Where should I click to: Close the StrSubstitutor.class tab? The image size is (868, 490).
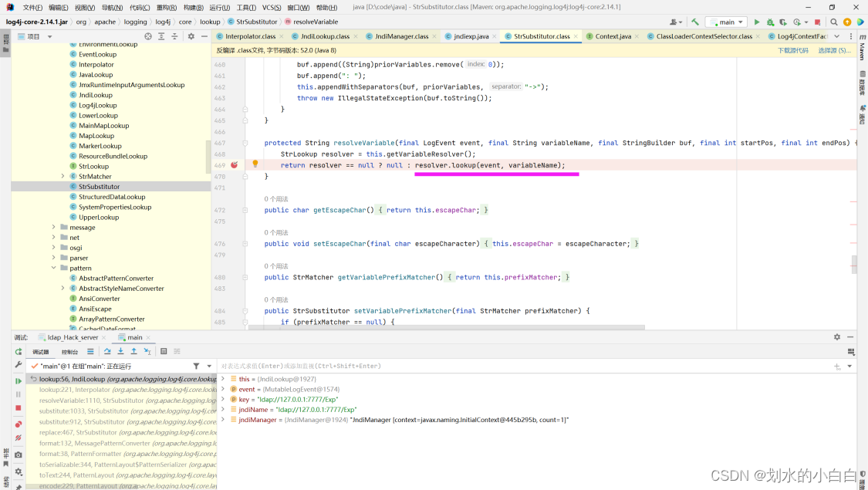pos(576,36)
